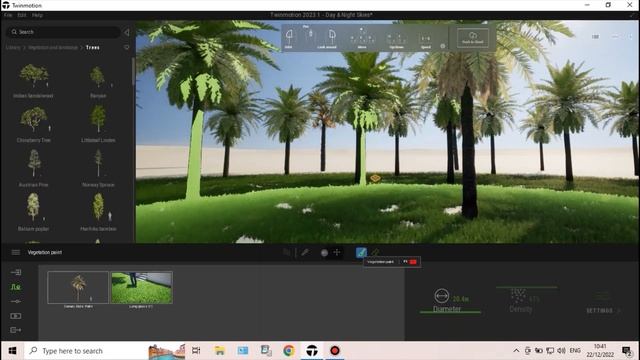Open the Help menu
The image size is (640, 360).
[37, 15]
